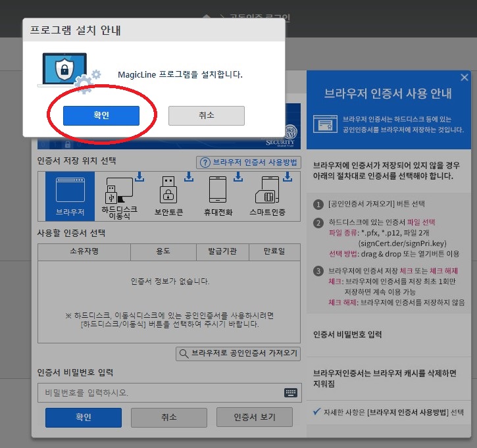Confirm MagicLine program installation with 확인
Image resolution: width=477 pixels, height=448 pixels.
101,116
